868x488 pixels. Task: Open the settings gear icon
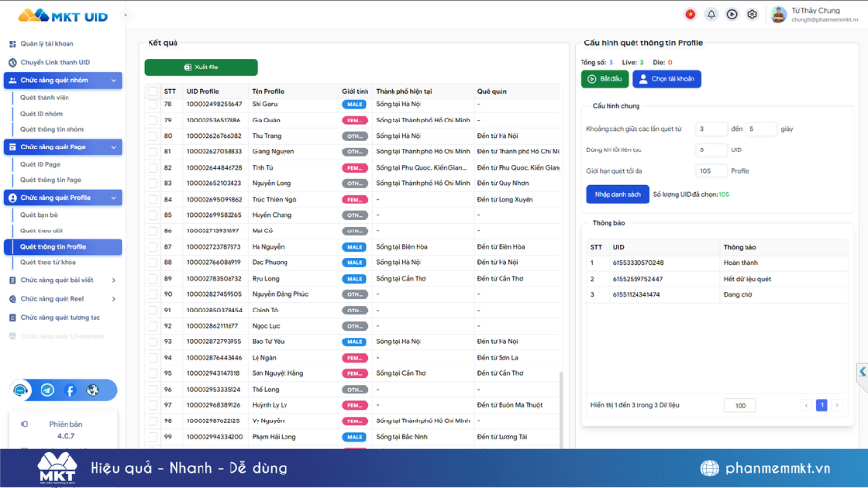pos(752,14)
